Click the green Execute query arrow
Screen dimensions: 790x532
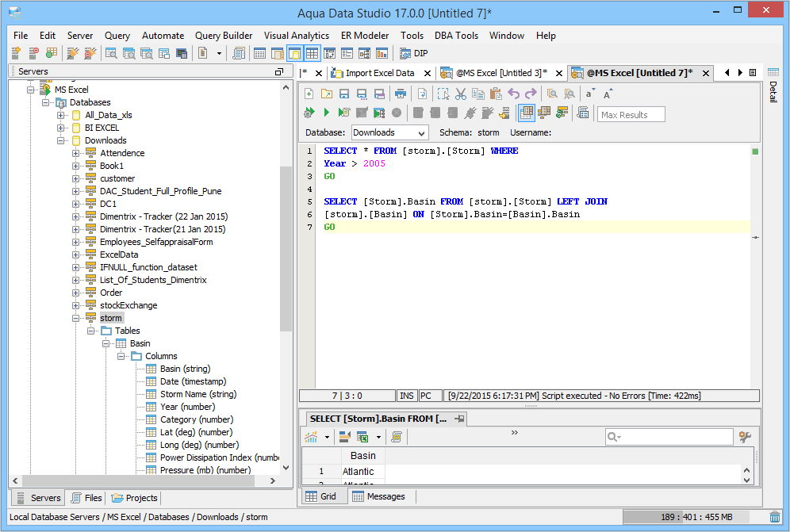tap(326, 113)
